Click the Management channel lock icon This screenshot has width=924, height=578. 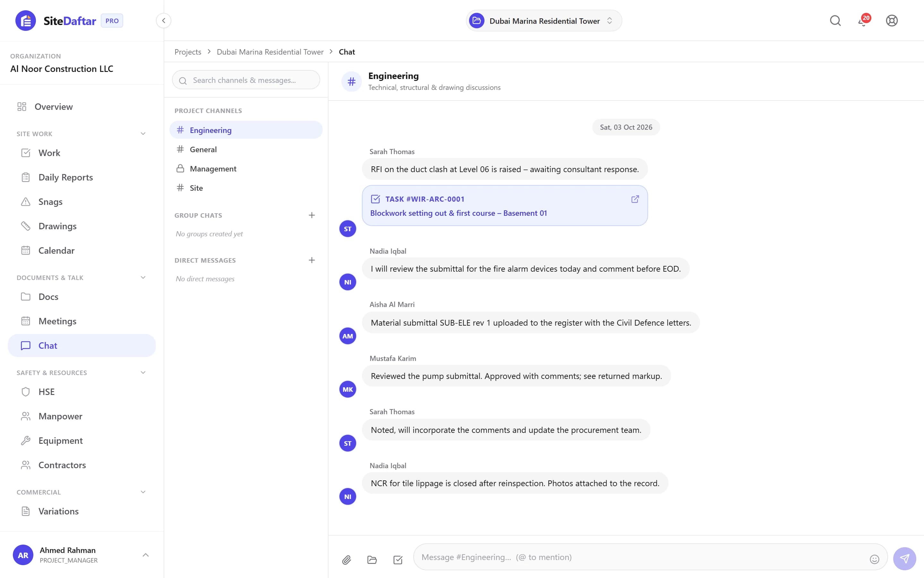(180, 169)
